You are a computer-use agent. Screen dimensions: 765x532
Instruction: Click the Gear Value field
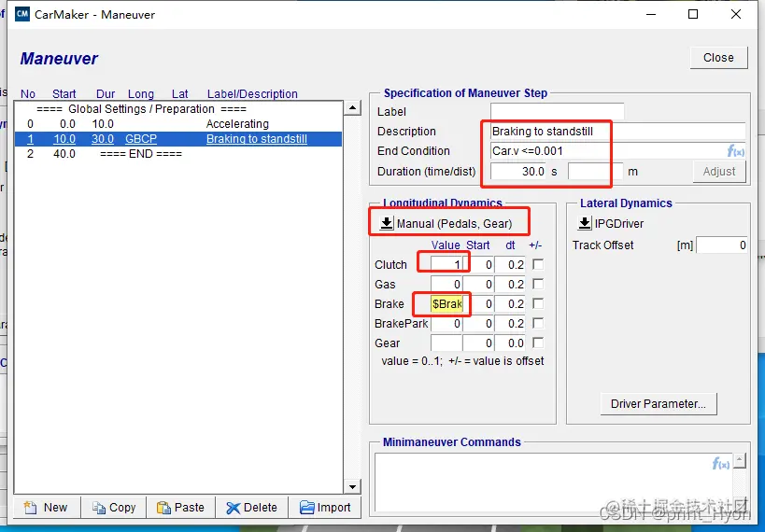click(446, 343)
